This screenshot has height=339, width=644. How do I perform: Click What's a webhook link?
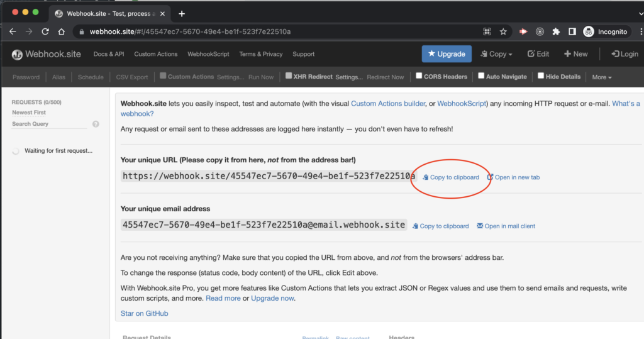pyautogui.click(x=626, y=104)
